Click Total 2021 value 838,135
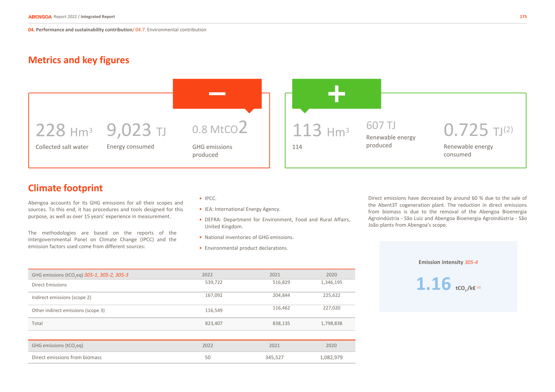 coord(281,323)
